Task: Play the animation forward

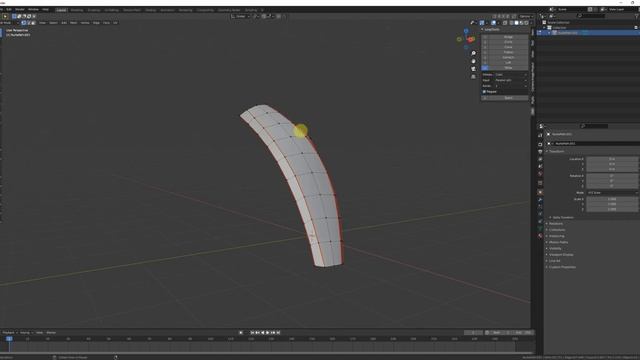Action: (268, 333)
